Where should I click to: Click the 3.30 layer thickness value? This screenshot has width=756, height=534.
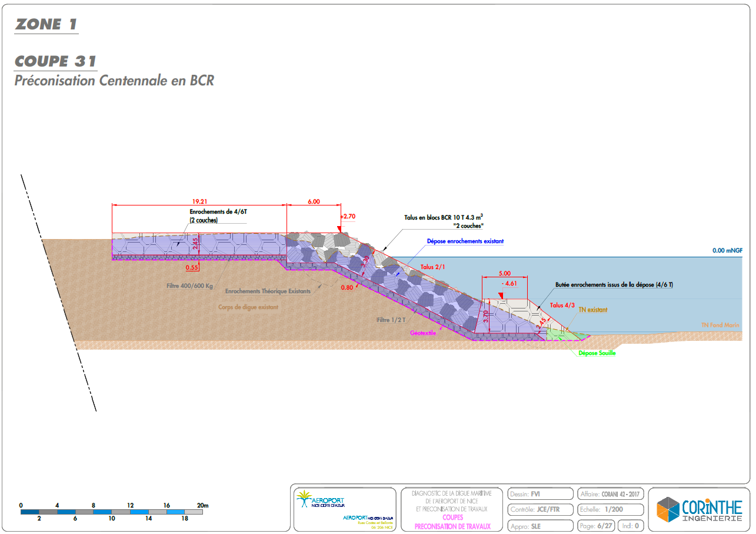point(365,262)
